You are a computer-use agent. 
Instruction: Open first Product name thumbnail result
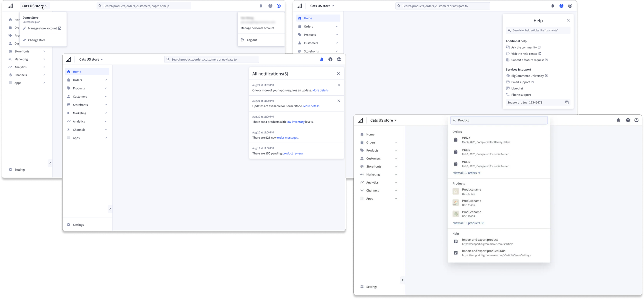pyautogui.click(x=455, y=192)
